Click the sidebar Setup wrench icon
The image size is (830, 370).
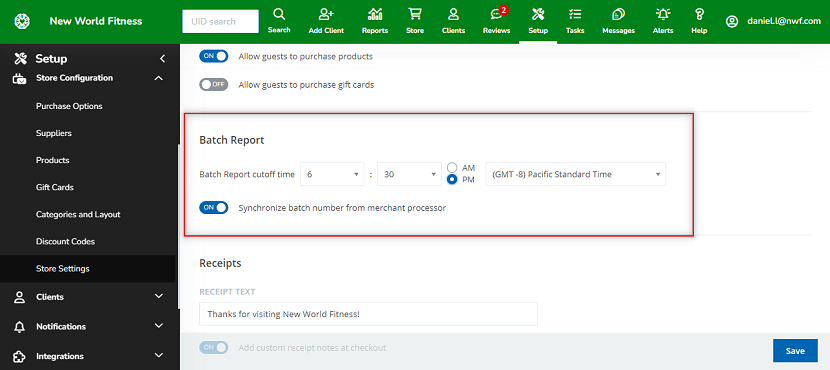[x=21, y=58]
